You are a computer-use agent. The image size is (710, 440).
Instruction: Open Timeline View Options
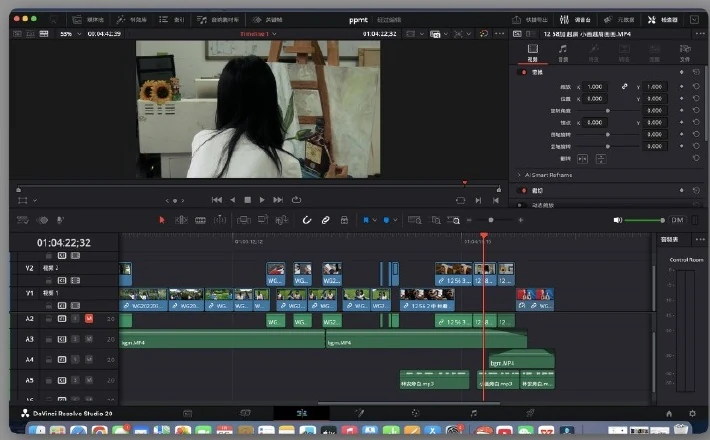pyautogui.click(x=23, y=220)
